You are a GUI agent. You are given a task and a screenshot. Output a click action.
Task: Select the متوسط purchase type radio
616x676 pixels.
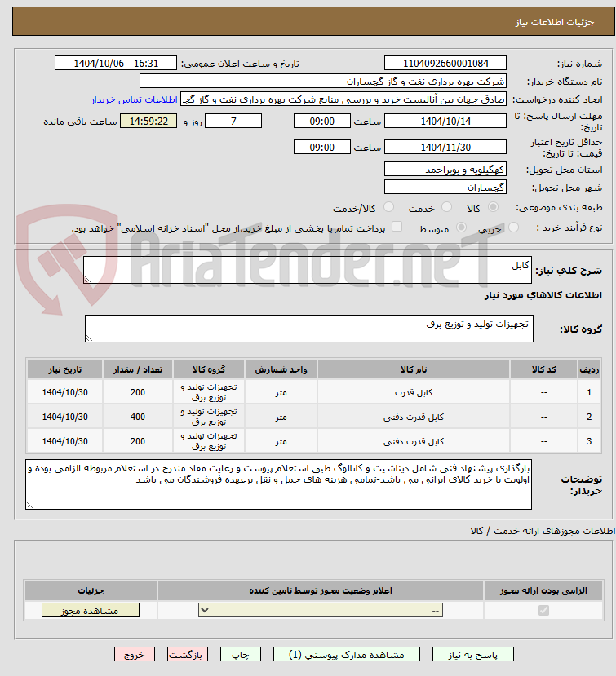tap(461, 228)
